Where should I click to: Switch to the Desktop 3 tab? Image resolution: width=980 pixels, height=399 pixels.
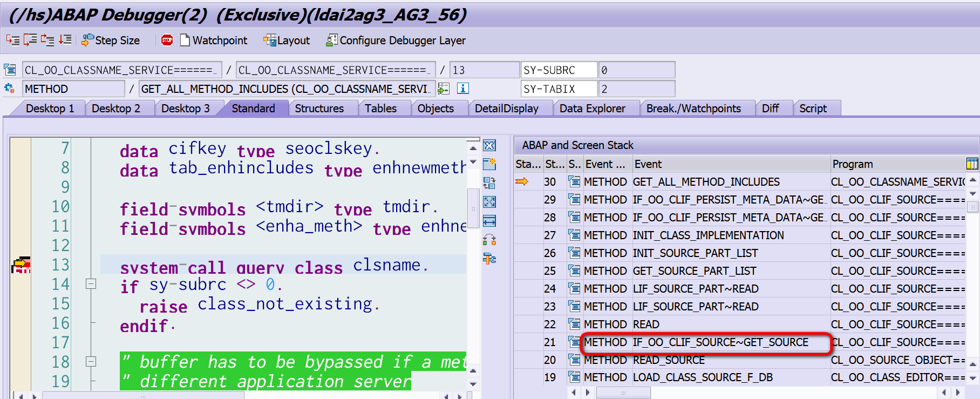(x=186, y=109)
